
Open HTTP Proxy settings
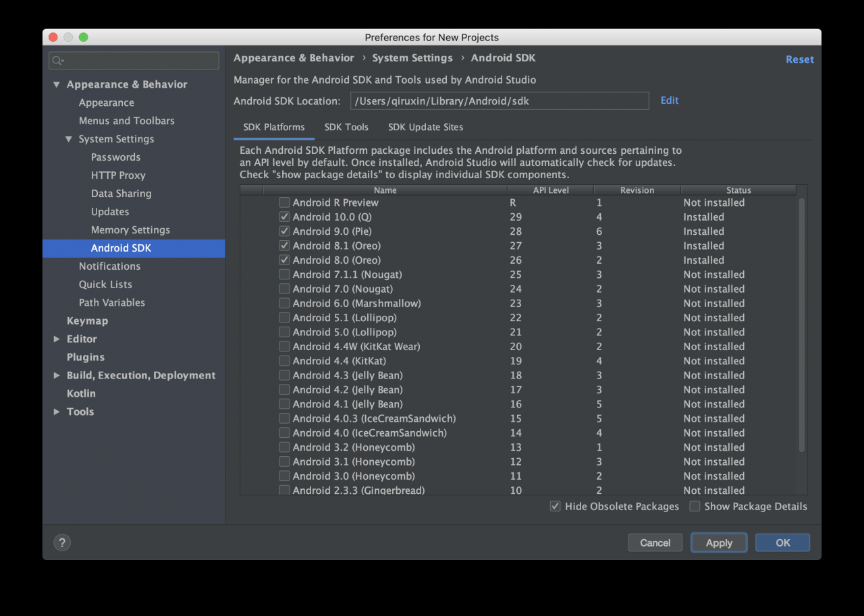click(x=118, y=175)
